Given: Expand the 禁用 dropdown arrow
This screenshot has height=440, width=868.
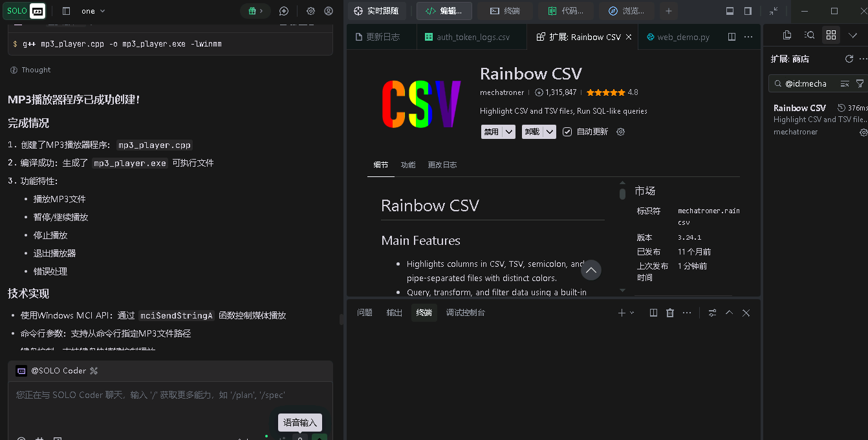Looking at the screenshot, I should (509, 132).
